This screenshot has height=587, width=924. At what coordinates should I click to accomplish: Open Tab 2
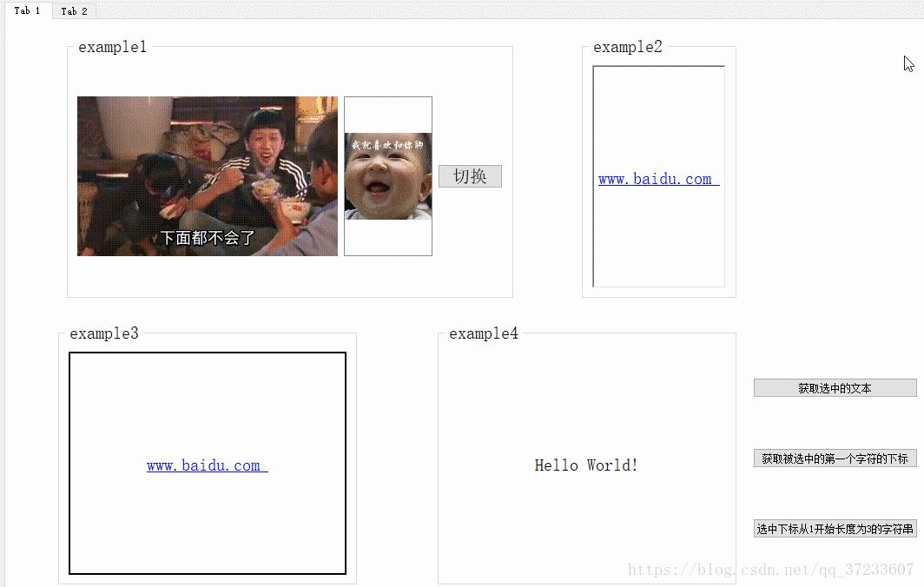tap(74, 11)
